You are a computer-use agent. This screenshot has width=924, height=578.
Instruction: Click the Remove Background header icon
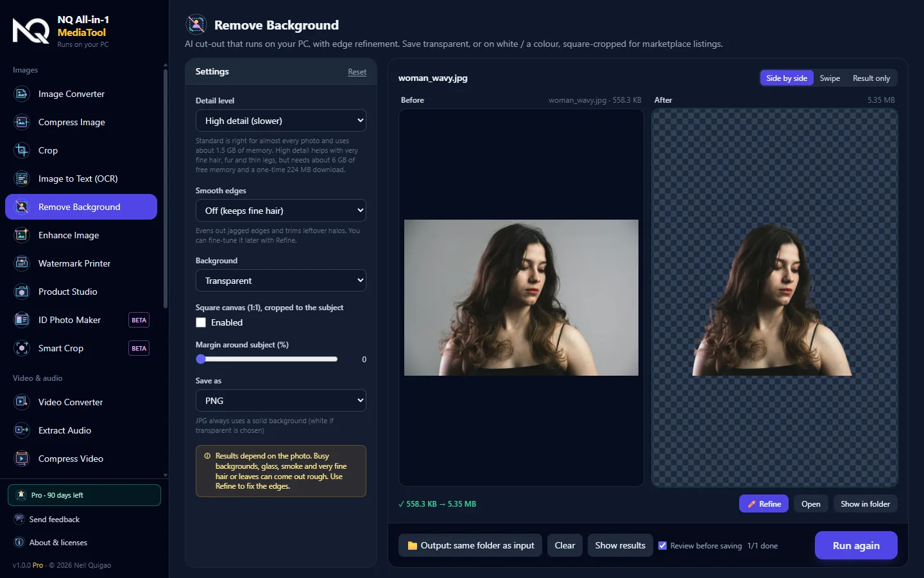196,25
